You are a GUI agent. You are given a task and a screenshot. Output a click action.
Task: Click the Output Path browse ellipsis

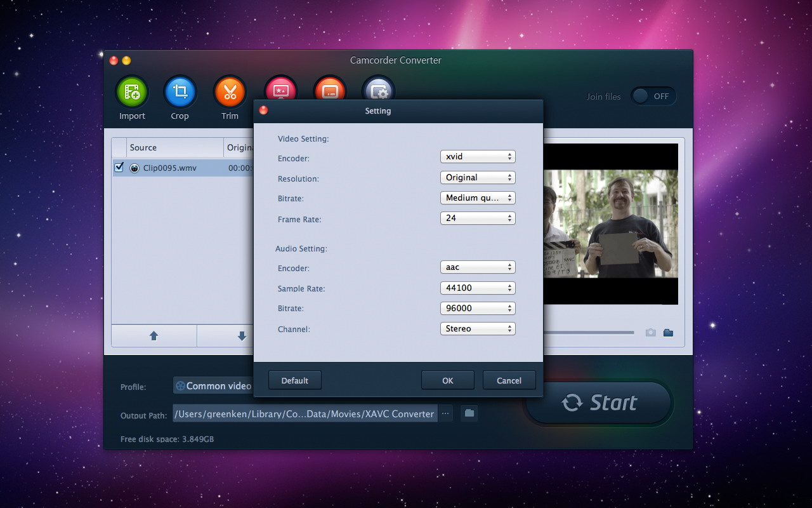pos(445,413)
